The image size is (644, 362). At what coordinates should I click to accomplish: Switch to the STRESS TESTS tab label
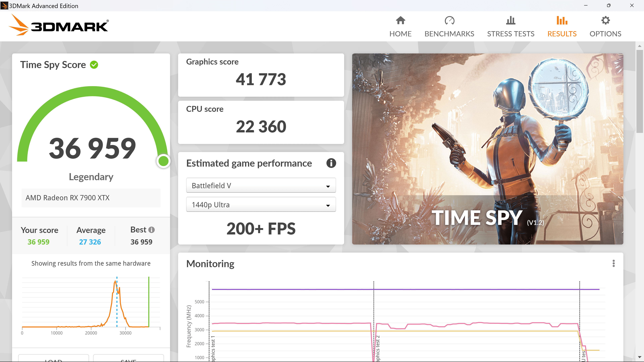511,34
